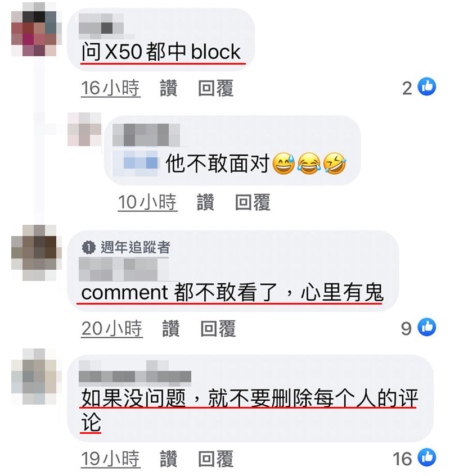Reply to the 他不敢面对 comment
Viewport: 450px width, 476px height.
(x=253, y=202)
